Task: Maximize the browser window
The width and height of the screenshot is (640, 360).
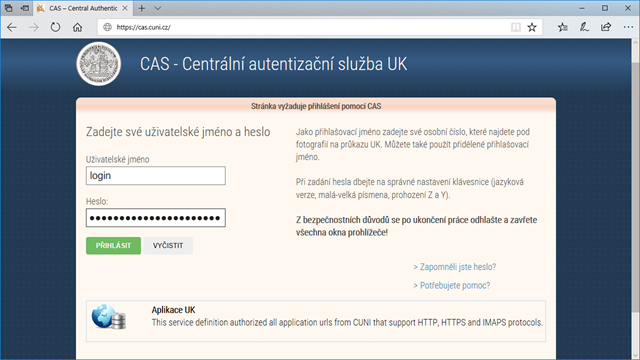Action: pyautogui.click(x=605, y=8)
